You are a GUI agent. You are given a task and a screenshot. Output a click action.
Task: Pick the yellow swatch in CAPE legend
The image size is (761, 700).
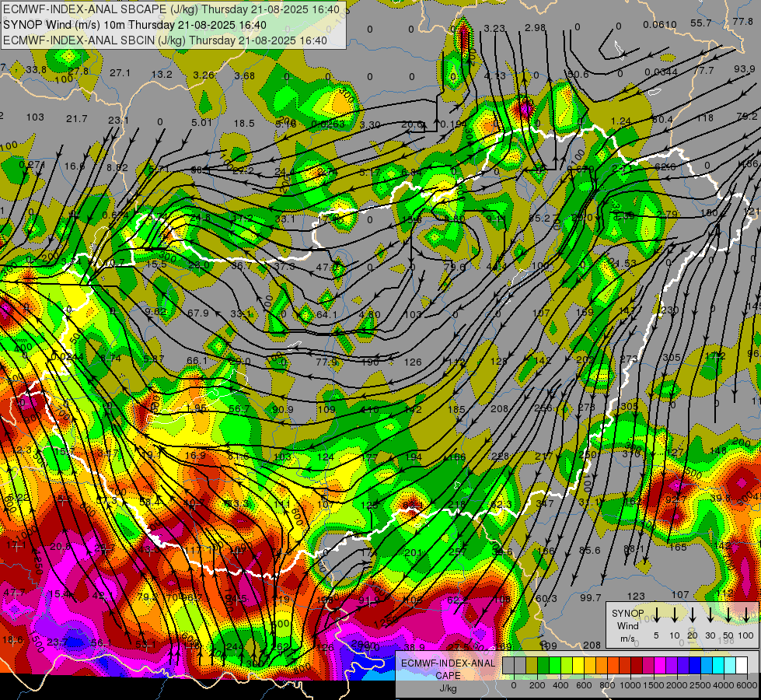[x=578, y=666]
